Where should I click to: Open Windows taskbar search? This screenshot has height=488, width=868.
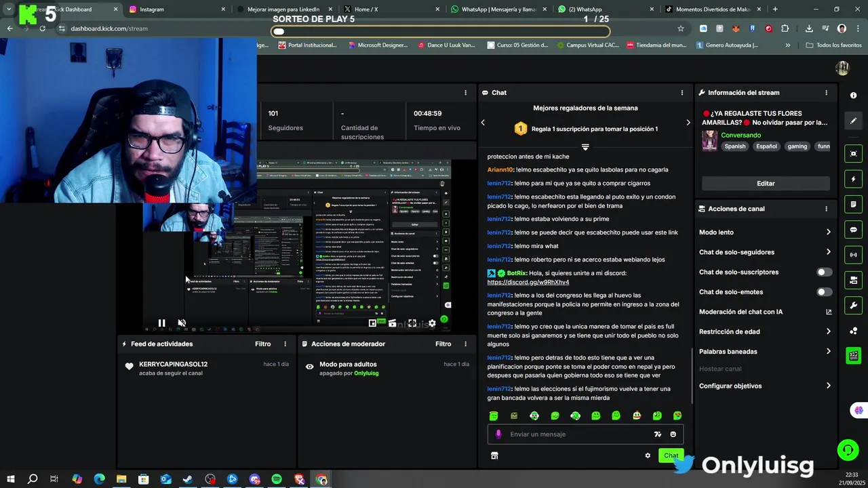(33, 479)
